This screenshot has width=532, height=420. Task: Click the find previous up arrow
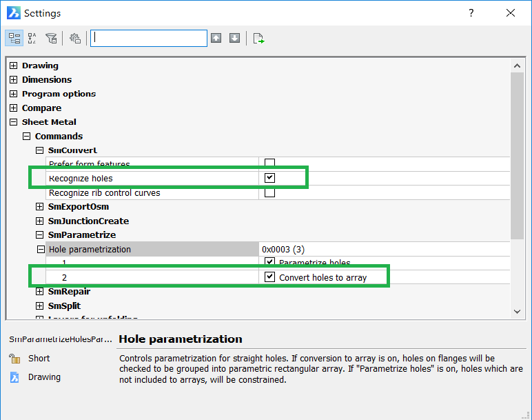[216, 38]
